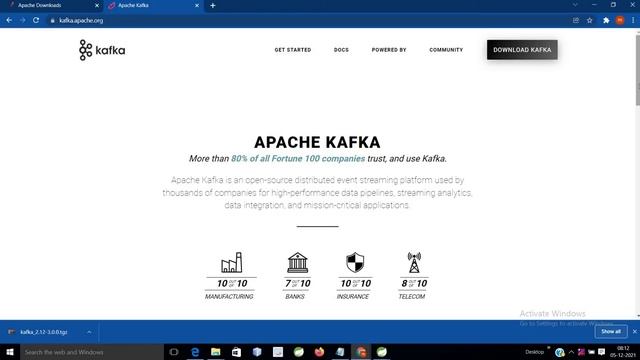Click the APACHE KAFKA heading

pos(317,142)
